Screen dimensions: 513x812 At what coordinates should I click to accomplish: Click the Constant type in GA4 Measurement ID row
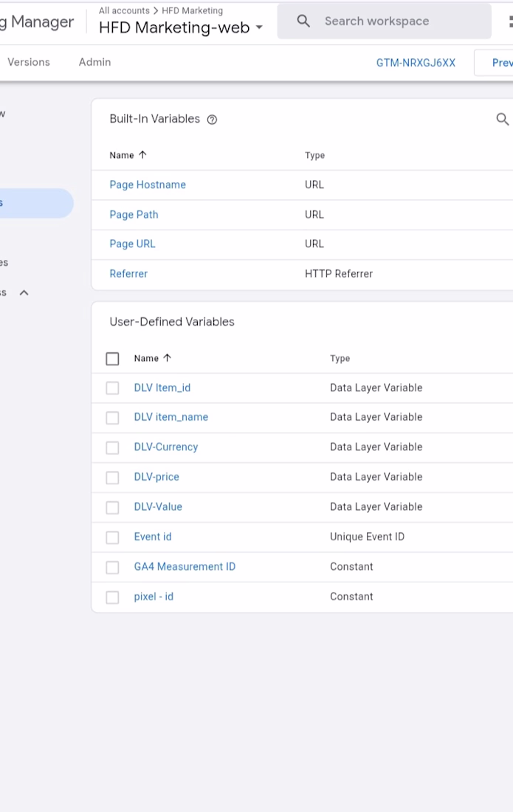351,566
